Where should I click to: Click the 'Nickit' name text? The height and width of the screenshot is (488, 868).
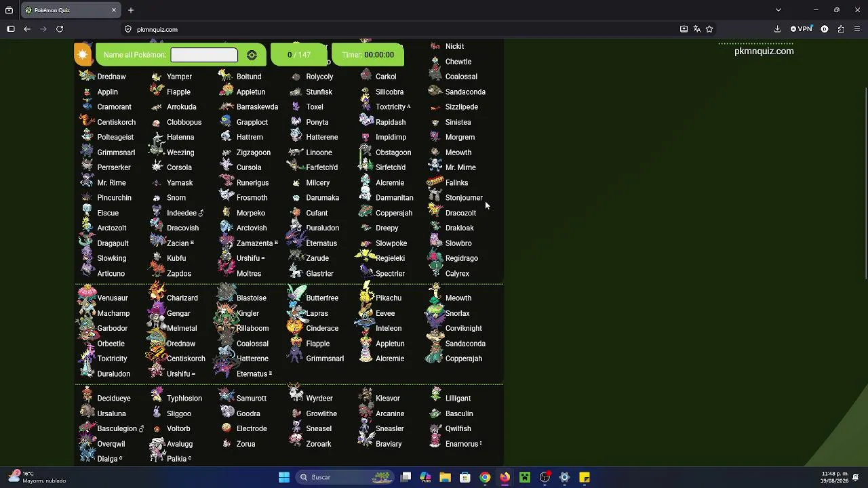click(x=454, y=47)
